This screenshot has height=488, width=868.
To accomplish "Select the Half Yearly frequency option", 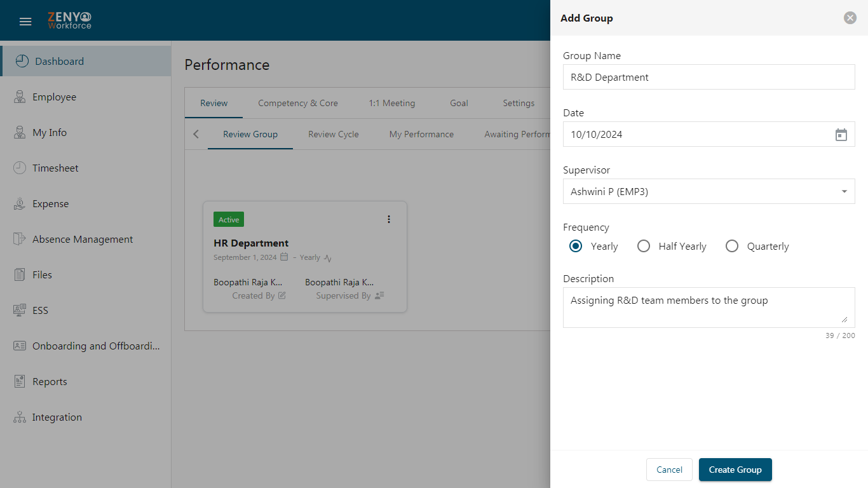I will [x=644, y=246].
